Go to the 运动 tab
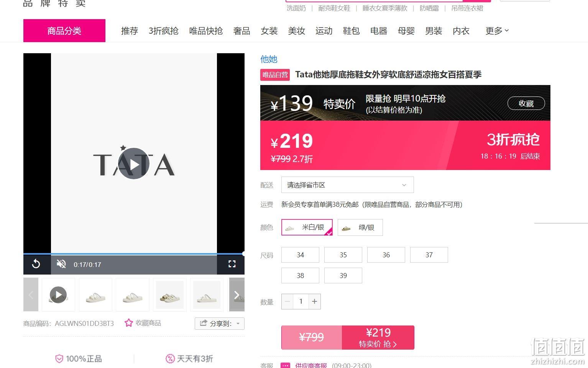The height and width of the screenshot is (368, 588). (x=324, y=31)
